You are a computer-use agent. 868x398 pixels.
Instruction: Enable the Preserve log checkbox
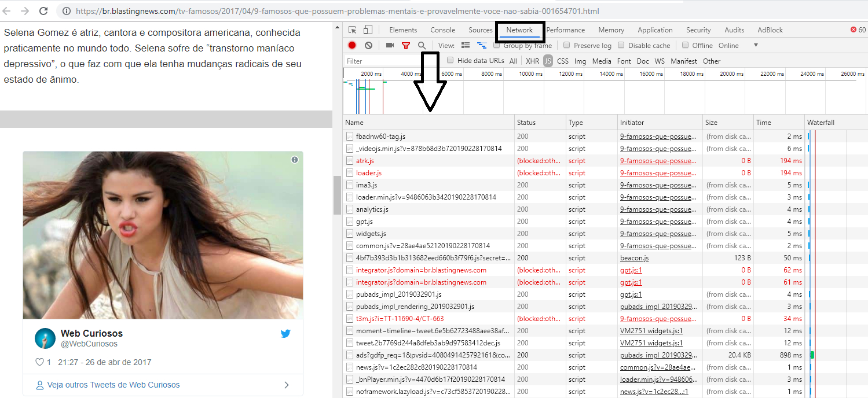[x=567, y=45]
